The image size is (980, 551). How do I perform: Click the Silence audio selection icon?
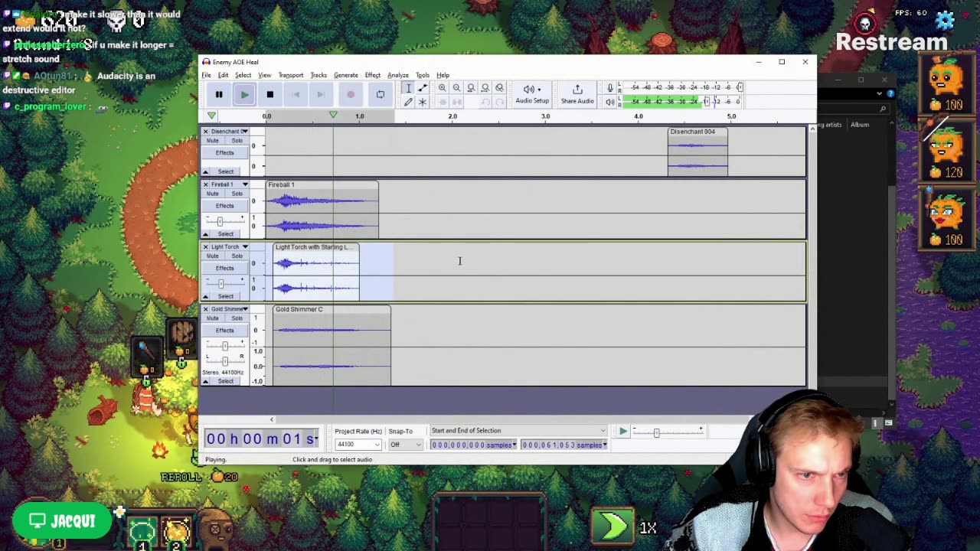[456, 102]
